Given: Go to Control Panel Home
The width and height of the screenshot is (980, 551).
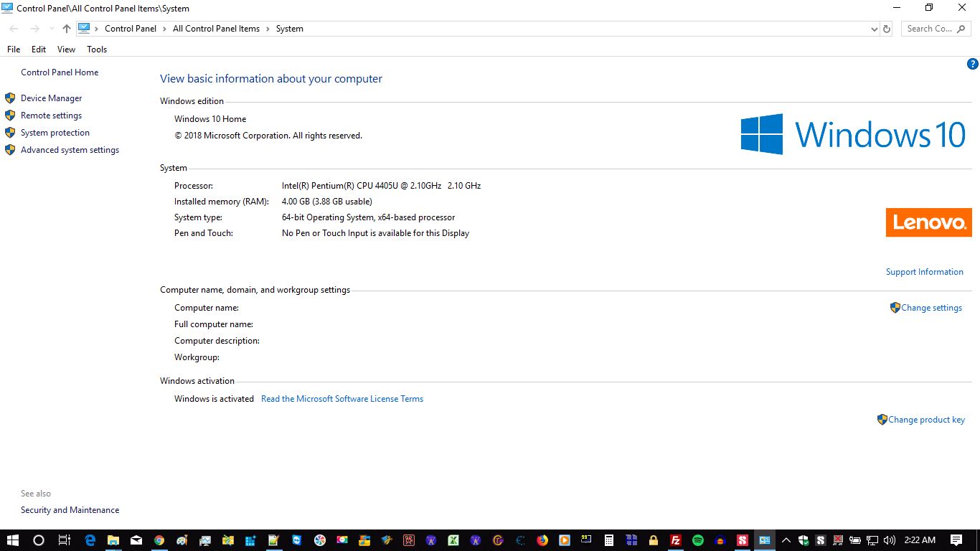Looking at the screenshot, I should point(60,72).
